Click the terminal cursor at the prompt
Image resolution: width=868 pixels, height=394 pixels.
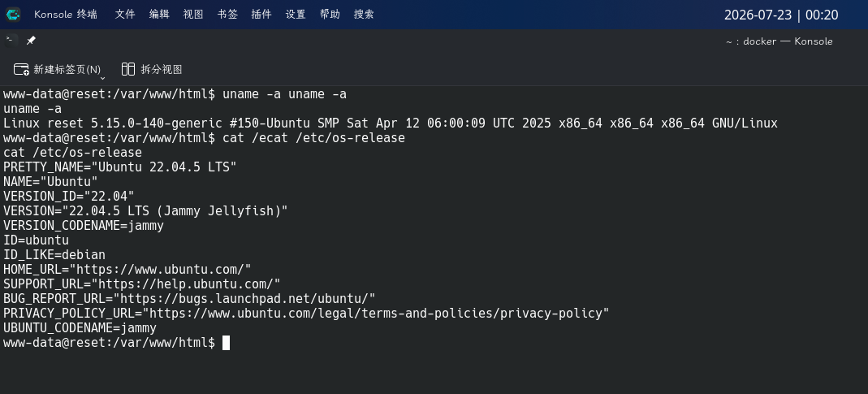point(226,343)
